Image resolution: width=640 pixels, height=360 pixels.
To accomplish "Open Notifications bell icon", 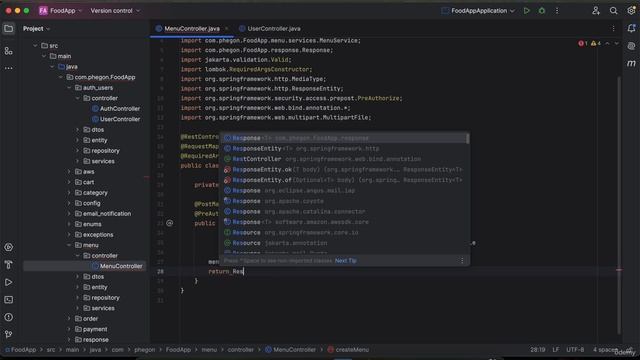I will (631, 28).
